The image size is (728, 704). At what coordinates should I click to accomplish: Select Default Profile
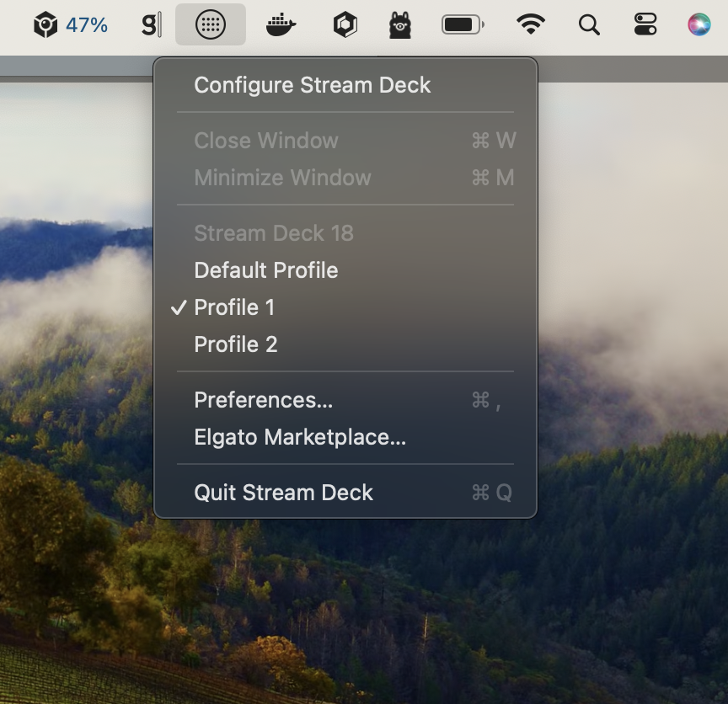tap(345, 270)
